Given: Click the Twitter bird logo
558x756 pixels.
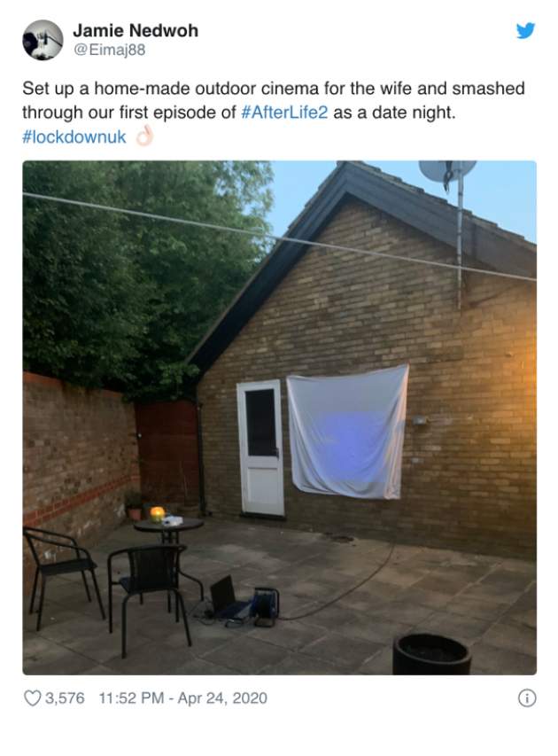Looking at the screenshot, I should (x=525, y=31).
